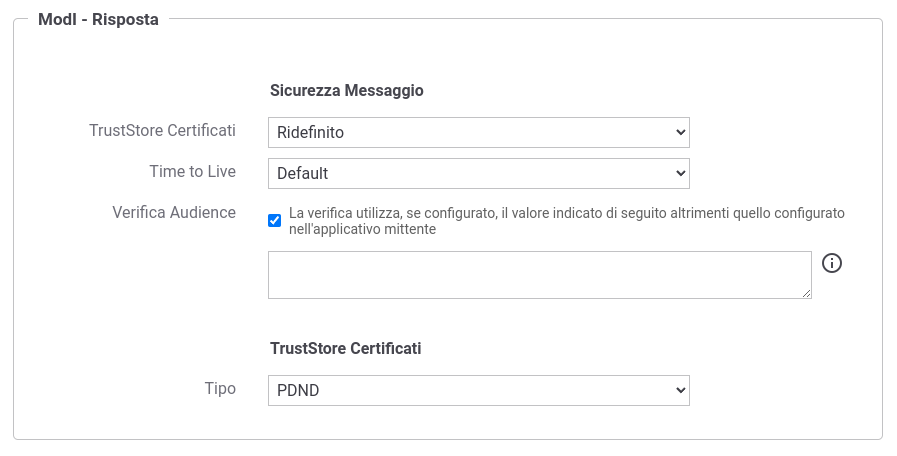Uncheck the Verifica Audience checkbox
This screenshot has height=456, width=897.
(275, 221)
